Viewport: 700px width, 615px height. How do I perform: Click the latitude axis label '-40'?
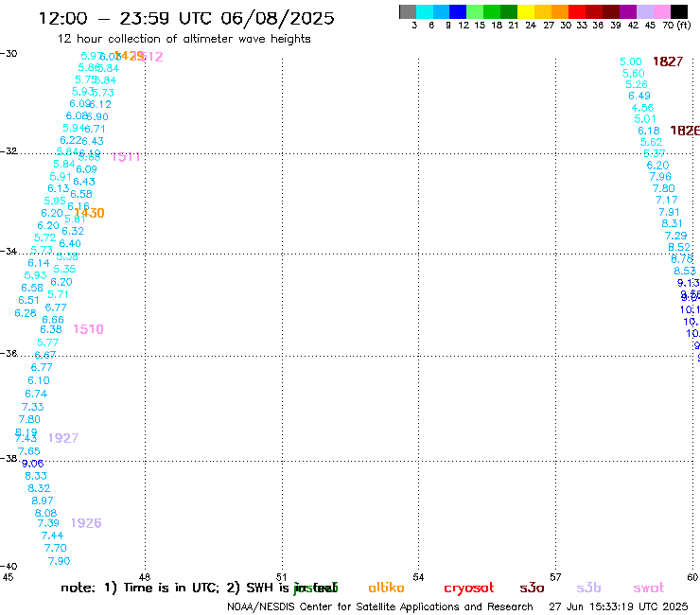(9, 567)
